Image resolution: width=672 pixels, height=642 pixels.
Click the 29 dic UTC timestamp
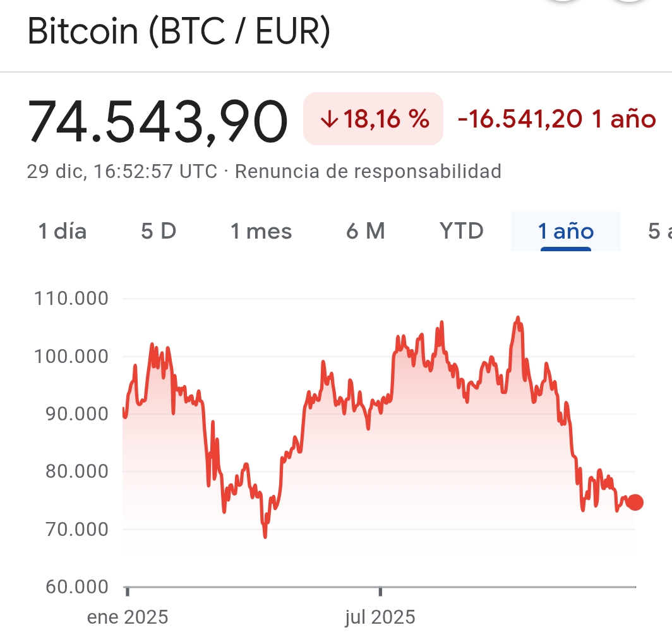click(122, 171)
